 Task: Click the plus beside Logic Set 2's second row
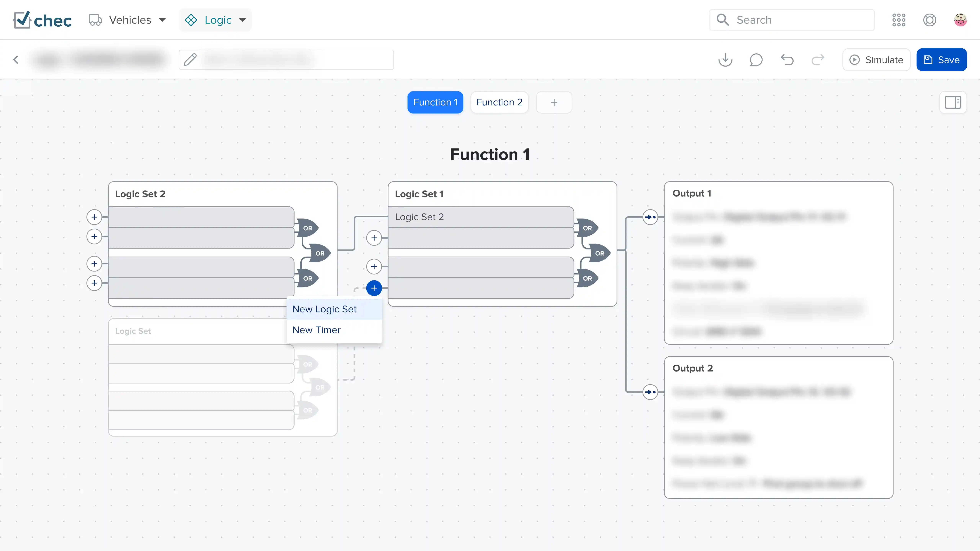click(x=94, y=236)
